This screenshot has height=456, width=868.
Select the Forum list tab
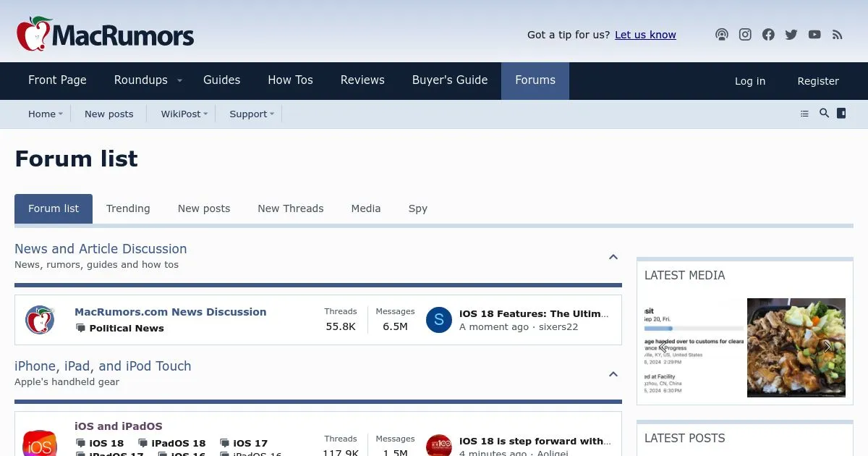coord(54,208)
